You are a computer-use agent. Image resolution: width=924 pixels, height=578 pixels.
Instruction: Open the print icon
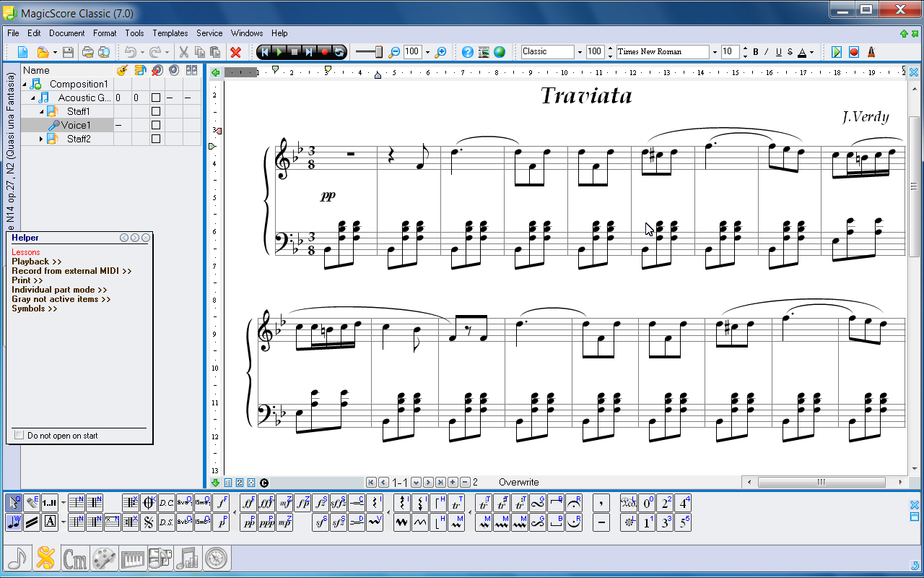click(87, 52)
